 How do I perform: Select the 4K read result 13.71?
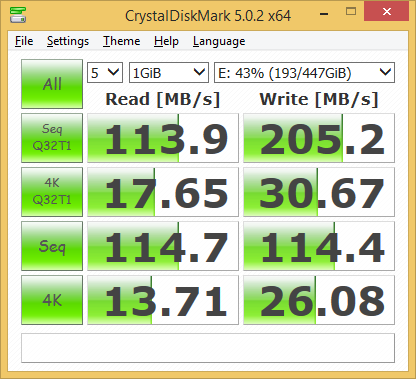click(x=163, y=300)
